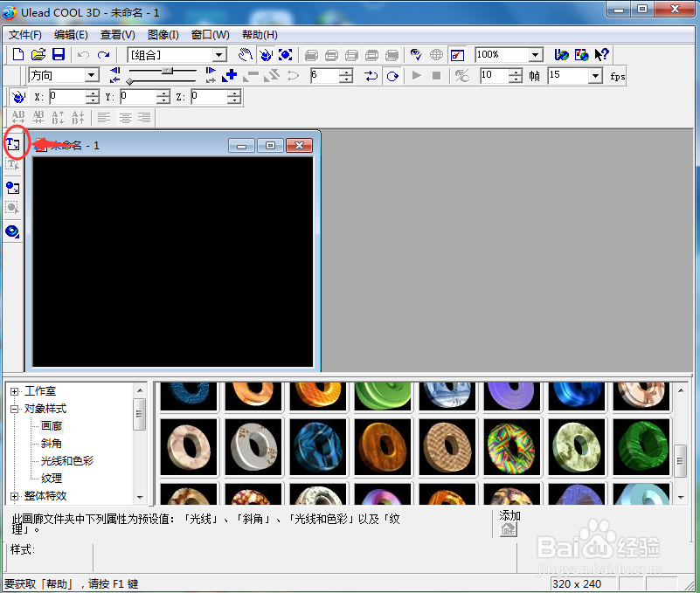Click the Edit graphic tool icon
700x593 pixels.
(12, 208)
